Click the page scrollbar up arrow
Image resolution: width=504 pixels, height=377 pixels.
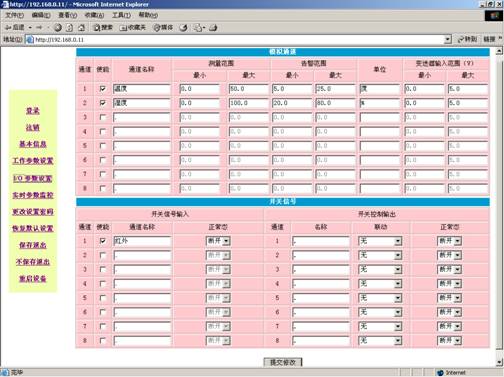(499, 51)
